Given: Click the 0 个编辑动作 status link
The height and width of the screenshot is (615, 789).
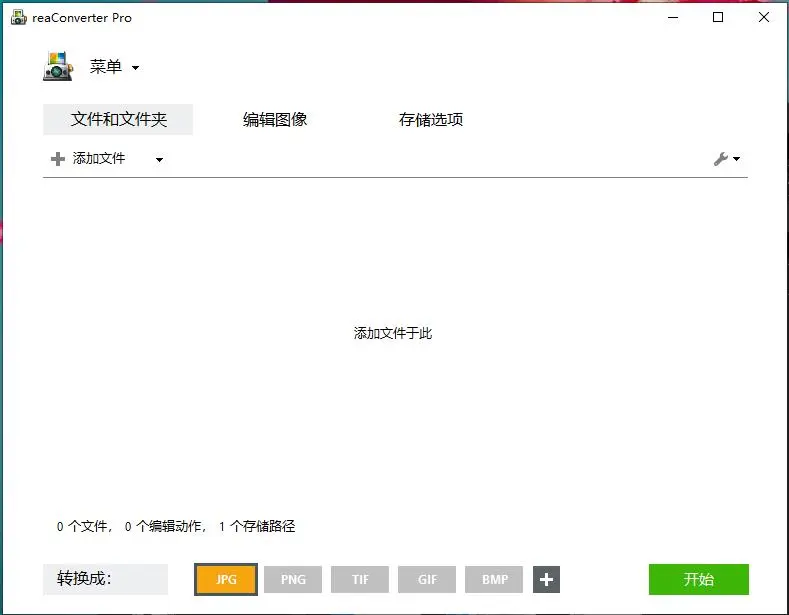Looking at the screenshot, I should click(x=165, y=526).
